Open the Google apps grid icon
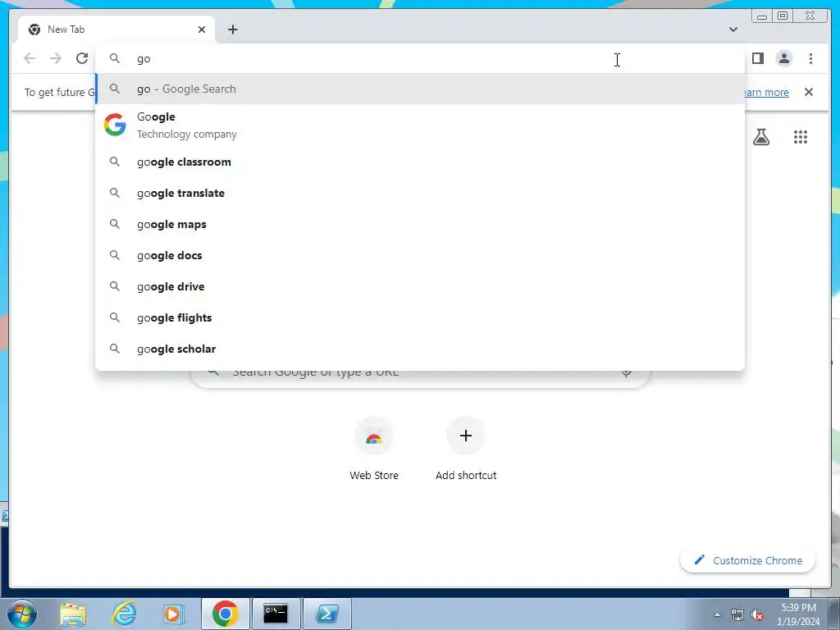This screenshot has height=630, width=840. 801,137
